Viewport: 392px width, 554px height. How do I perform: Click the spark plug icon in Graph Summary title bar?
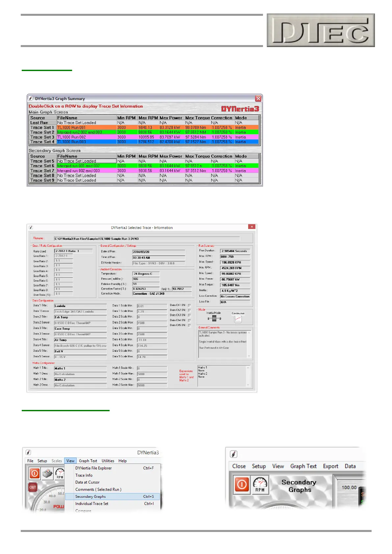point(31,98)
